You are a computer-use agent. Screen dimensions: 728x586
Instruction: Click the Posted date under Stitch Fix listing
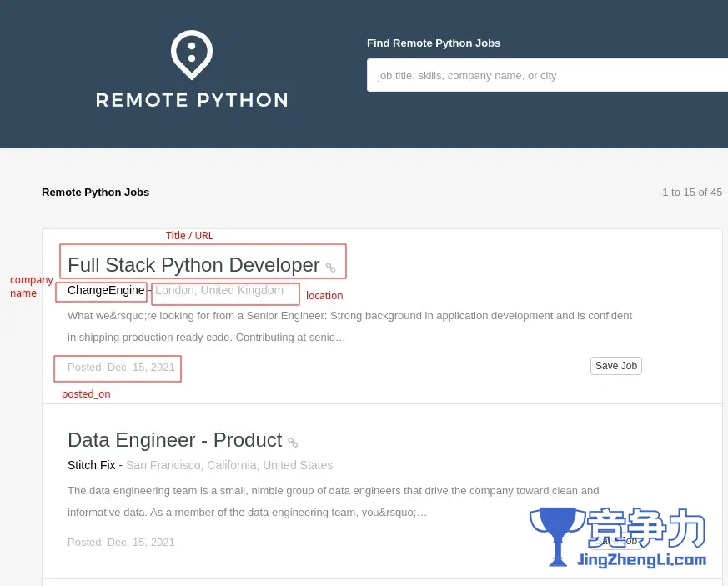(121, 543)
